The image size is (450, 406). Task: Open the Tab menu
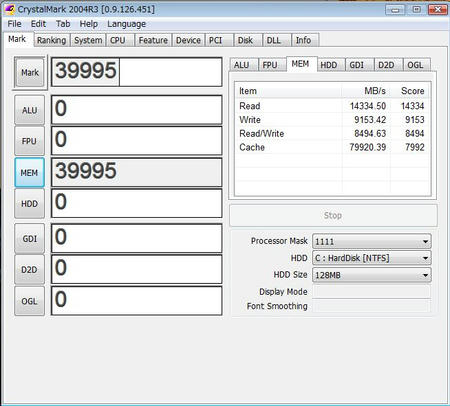63,24
